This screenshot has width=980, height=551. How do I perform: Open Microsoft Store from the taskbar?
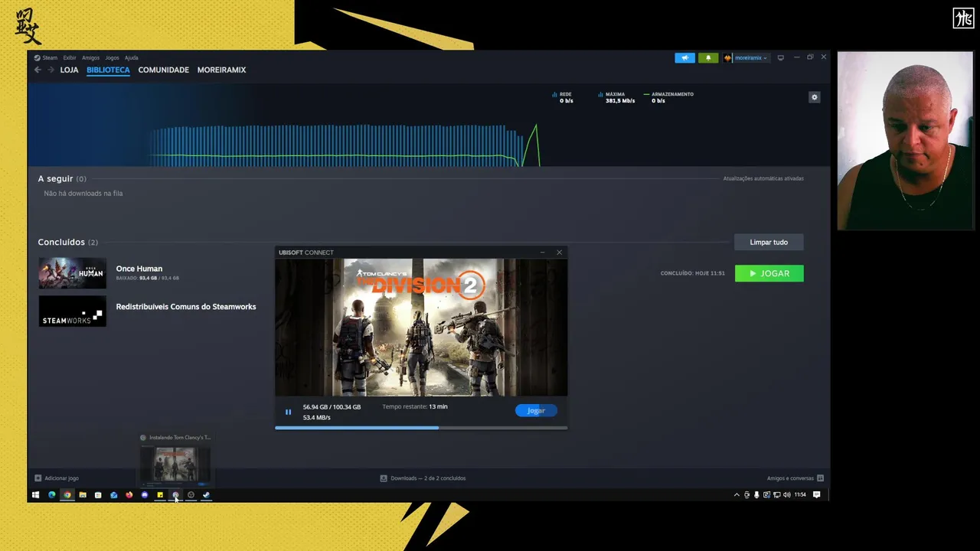point(98,495)
